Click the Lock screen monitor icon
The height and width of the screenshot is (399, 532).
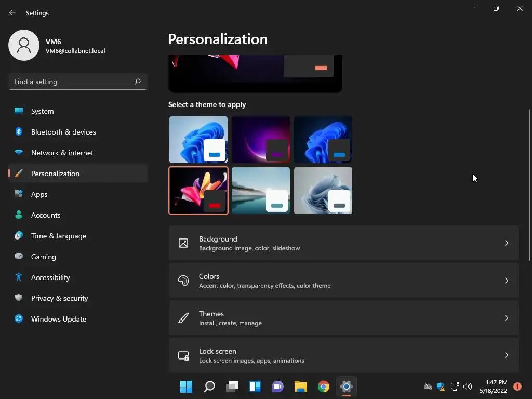tap(183, 355)
